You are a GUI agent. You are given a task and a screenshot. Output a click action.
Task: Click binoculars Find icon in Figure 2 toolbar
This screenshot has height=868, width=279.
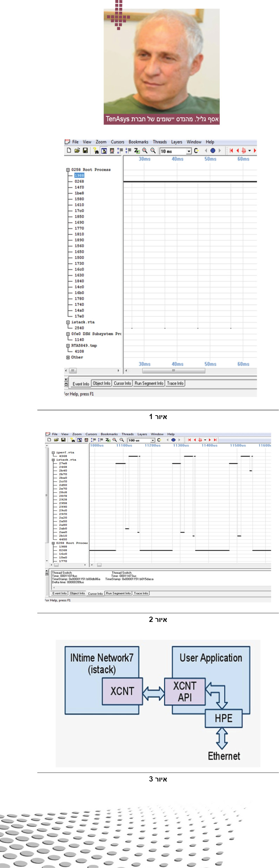pos(73,440)
